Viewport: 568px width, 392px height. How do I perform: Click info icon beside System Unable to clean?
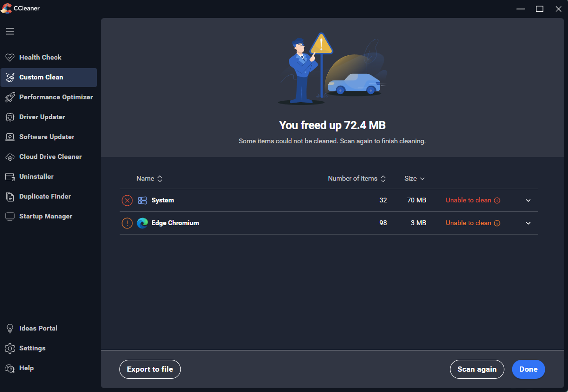[x=497, y=200]
